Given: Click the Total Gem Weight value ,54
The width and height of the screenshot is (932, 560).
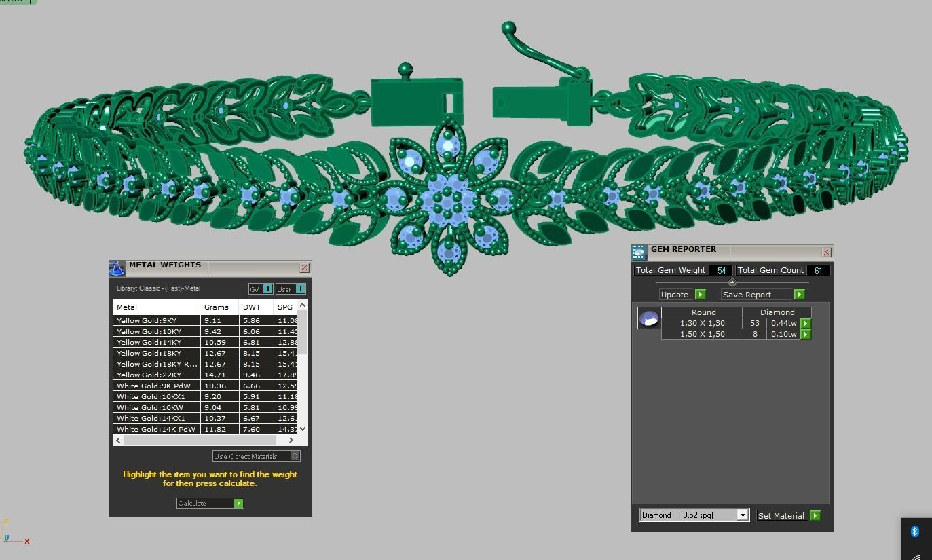Looking at the screenshot, I should coord(721,270).
